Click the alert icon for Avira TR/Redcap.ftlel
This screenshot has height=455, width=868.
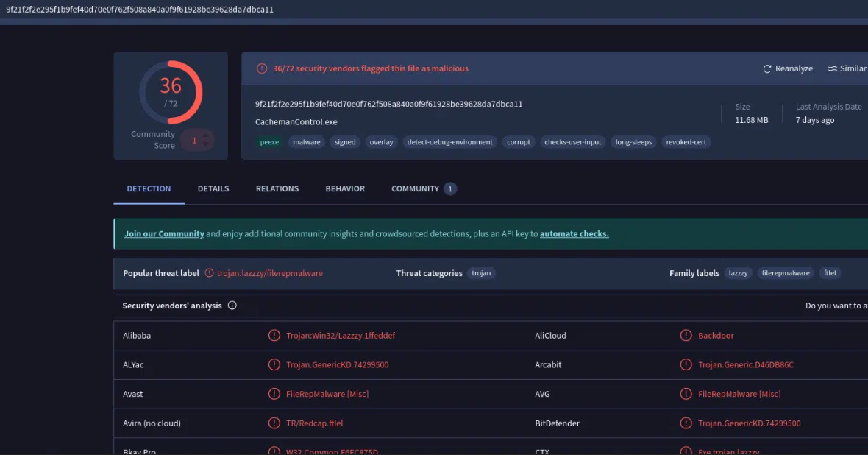coord(274,423)
